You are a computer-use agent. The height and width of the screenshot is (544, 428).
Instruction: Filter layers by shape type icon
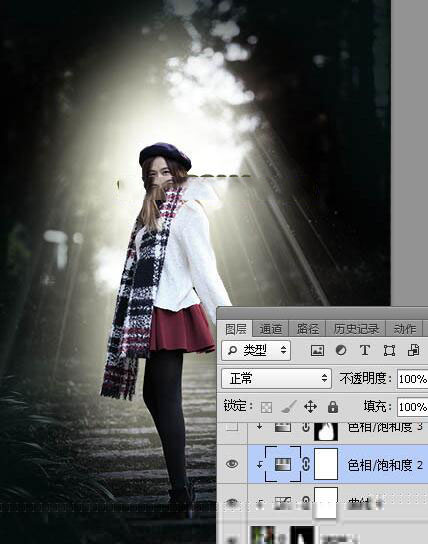[x=389, y=350]
